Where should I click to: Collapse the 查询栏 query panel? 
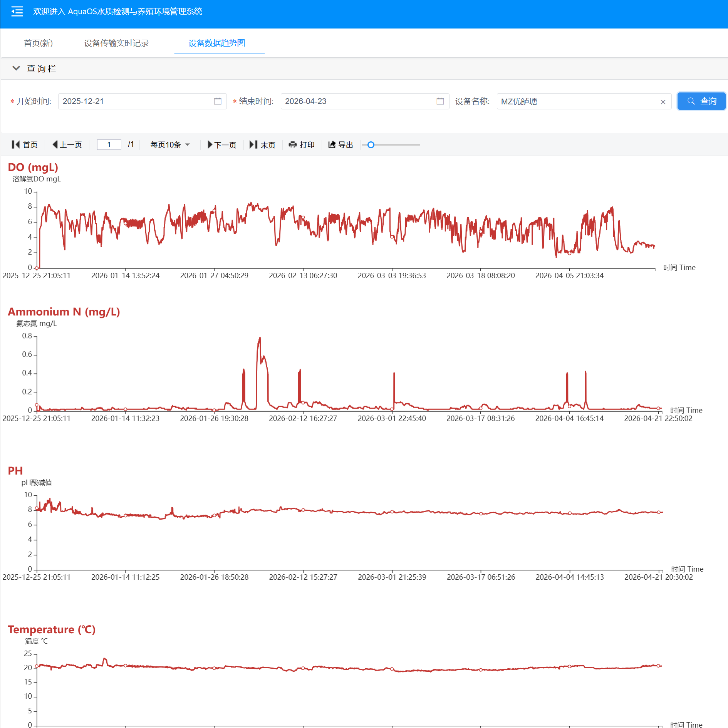click(x=16, y=68)
